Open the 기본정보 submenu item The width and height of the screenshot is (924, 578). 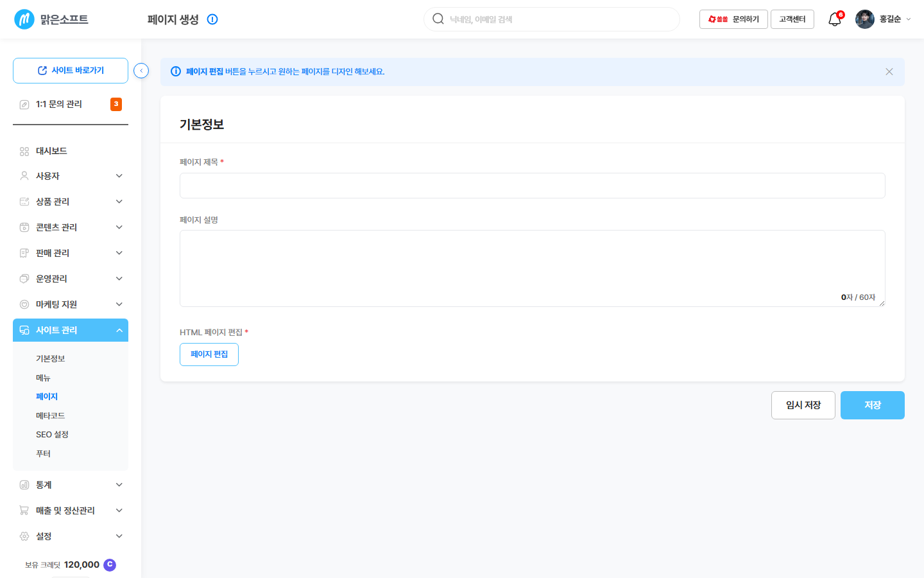pyautogui.click(x=51, y=358)
